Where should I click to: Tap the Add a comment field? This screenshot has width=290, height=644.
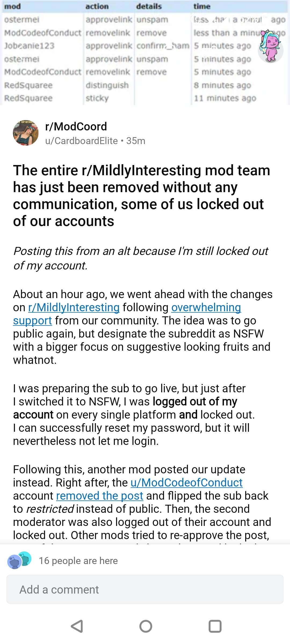[x=145, y=590]
